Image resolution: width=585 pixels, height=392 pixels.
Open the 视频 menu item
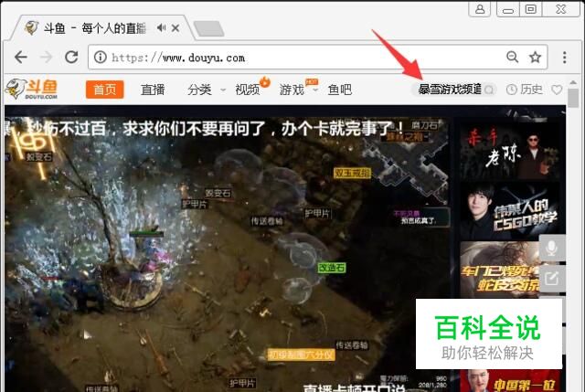coord(248,90)
